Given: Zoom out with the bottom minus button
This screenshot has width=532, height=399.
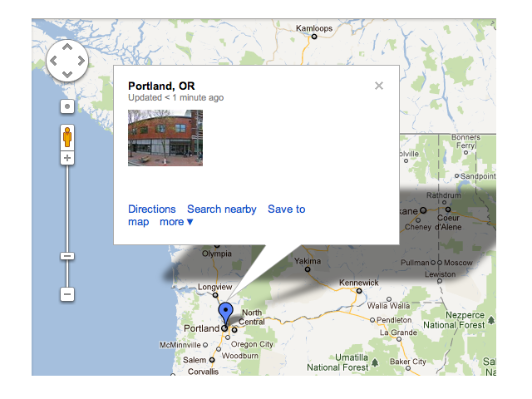Looking at the screenshot, I should 67,294.
